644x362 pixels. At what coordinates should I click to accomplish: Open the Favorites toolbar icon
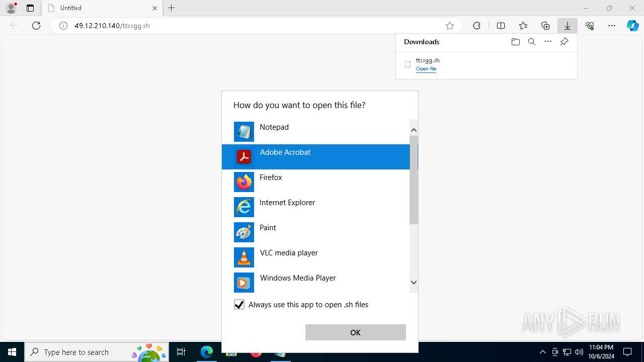click(523, 26)
